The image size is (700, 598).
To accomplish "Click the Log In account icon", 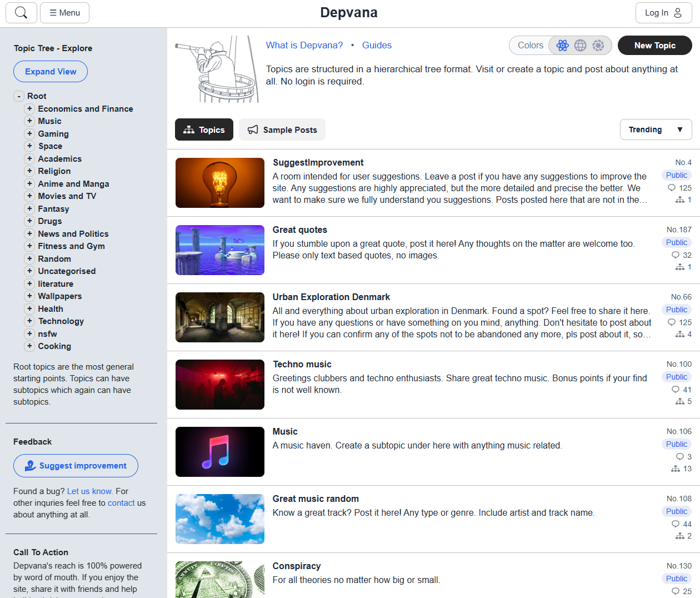I will click(x=678, y=12).
